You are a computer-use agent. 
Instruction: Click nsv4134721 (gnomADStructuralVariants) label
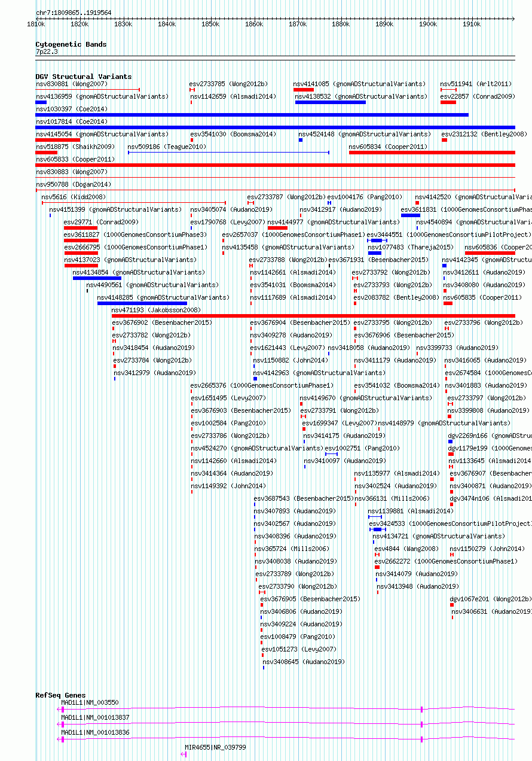tap(439, 536)
